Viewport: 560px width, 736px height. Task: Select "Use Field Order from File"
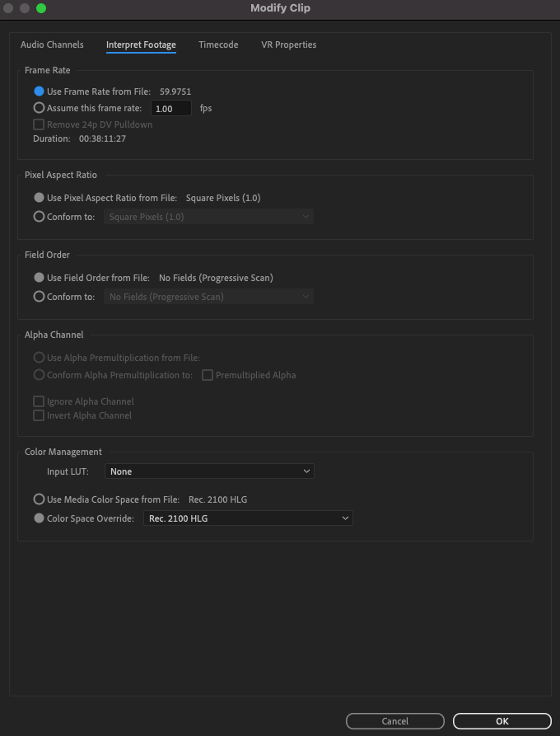point(39,277)
